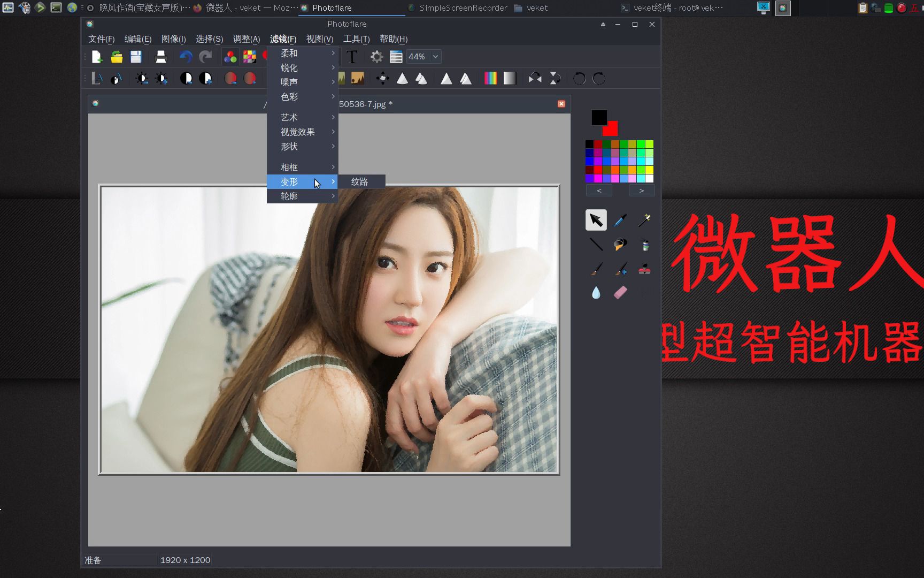Click the Undo arrow in the toolbar
Screen dimensions: 924x578
(x=186, y=57)
